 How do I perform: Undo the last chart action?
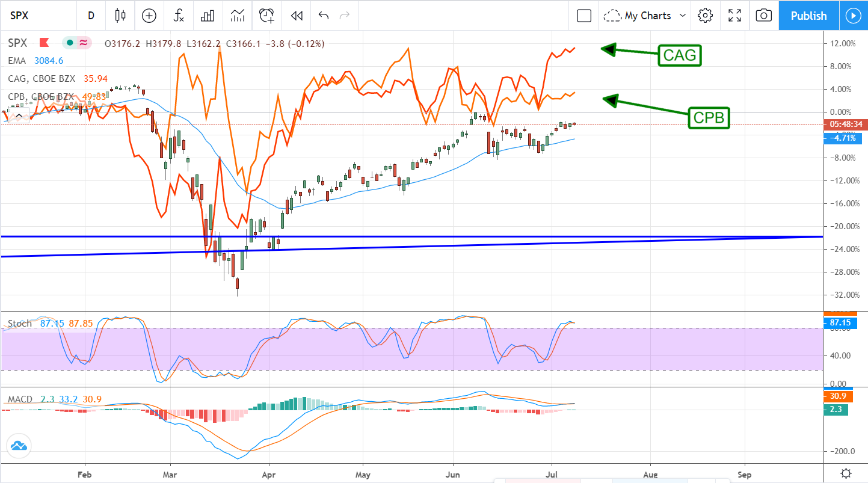[x=324, y=16]
